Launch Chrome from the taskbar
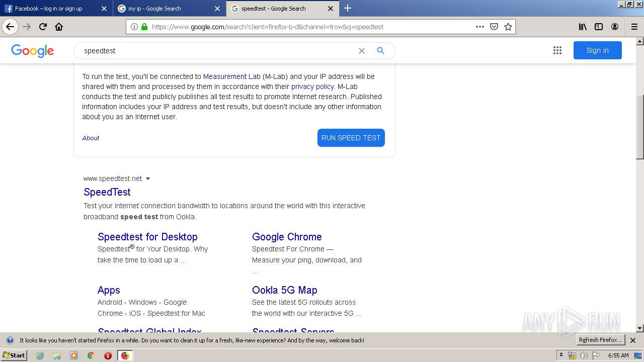644x362 pixels. [x=91, y=355]
